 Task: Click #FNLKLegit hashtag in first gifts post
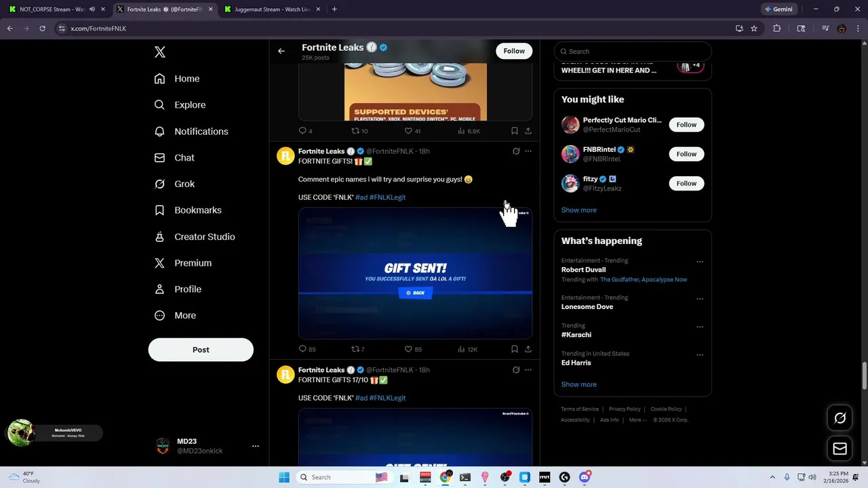(387, 197)
